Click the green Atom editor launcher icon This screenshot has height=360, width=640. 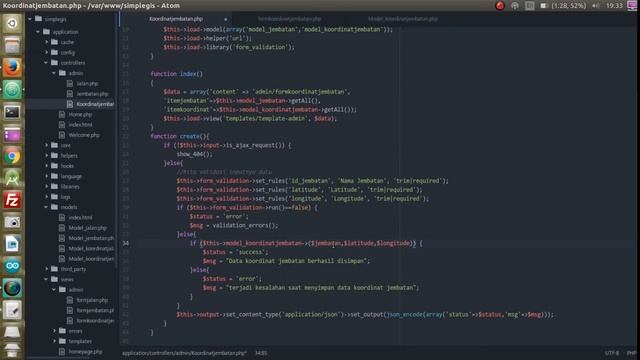coord(12,89)
